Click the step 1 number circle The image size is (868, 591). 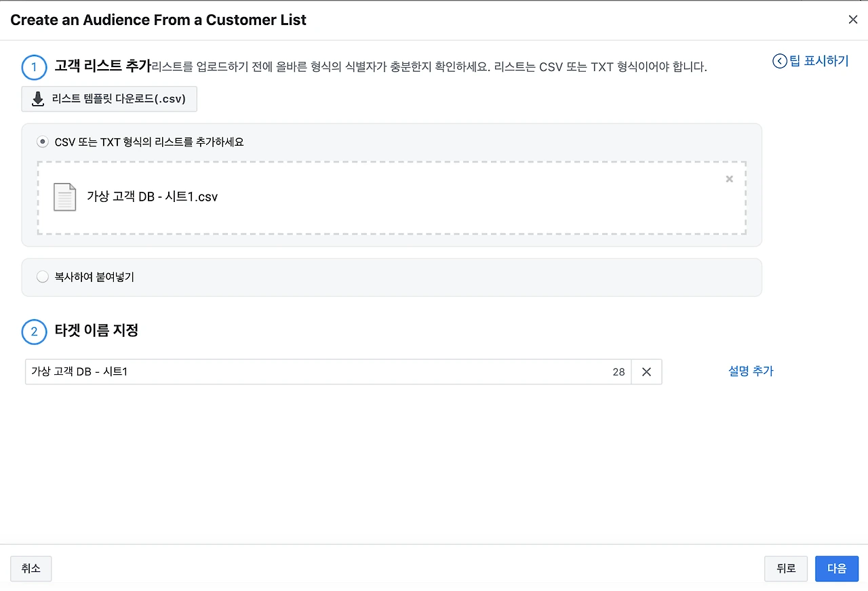click(x=34, y=67)
